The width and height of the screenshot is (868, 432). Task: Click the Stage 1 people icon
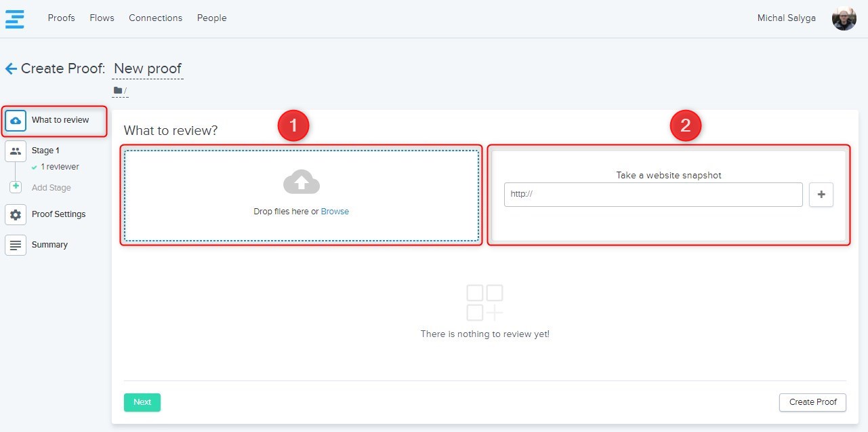[16, 151]
